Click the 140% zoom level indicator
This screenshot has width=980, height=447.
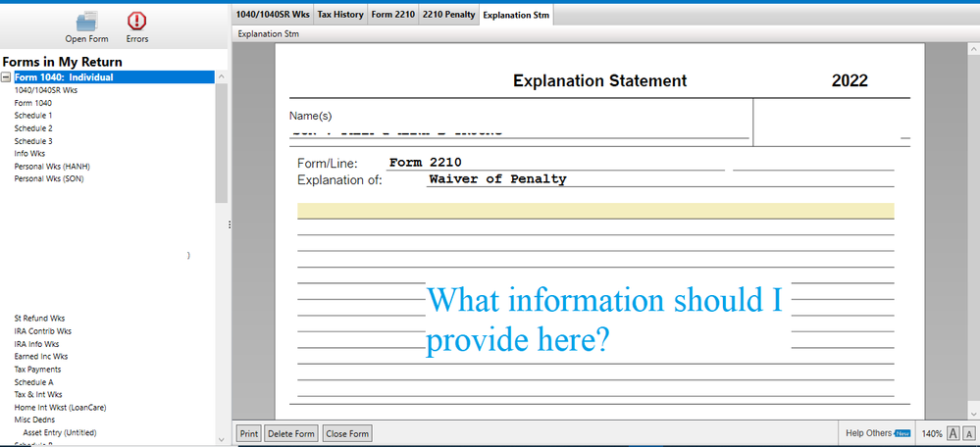tap(931, 433)
